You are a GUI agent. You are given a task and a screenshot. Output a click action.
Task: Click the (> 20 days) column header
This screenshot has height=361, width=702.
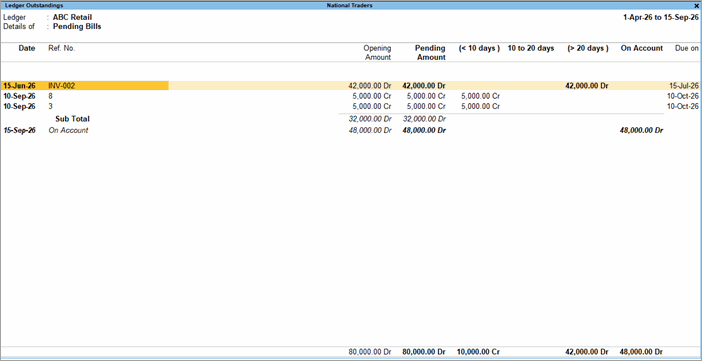(x=588, y=48)
